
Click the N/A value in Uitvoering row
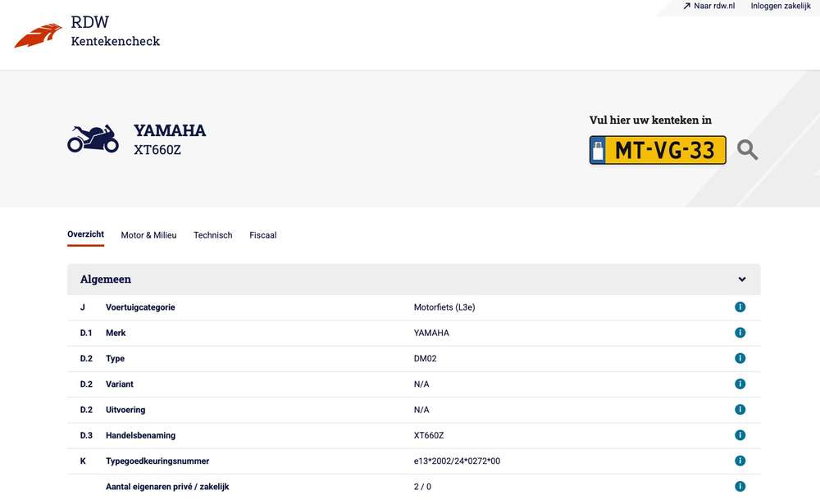click(421, 410)
